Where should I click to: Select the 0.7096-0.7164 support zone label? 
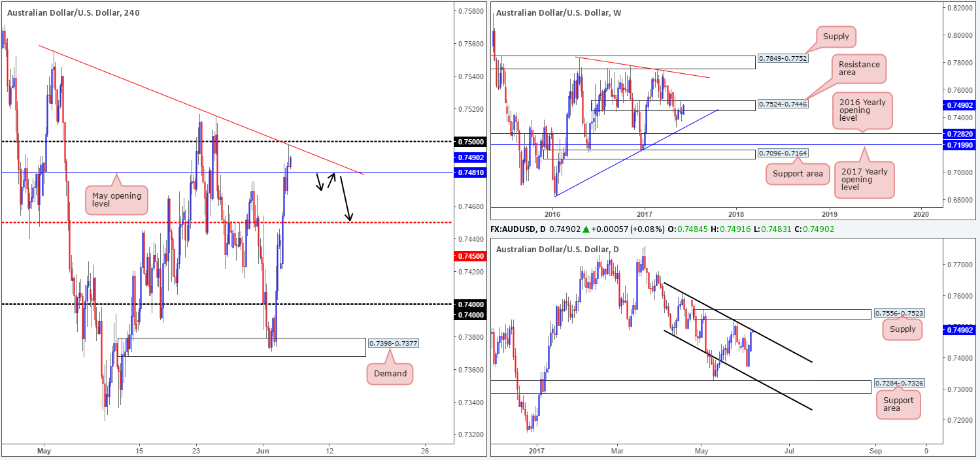(782, 153)
